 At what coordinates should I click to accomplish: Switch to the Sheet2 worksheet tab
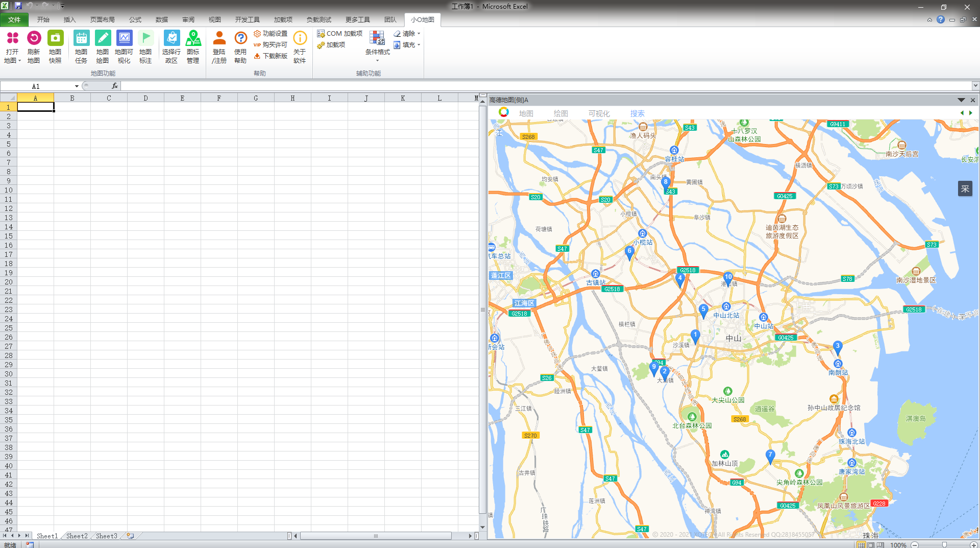77,536
